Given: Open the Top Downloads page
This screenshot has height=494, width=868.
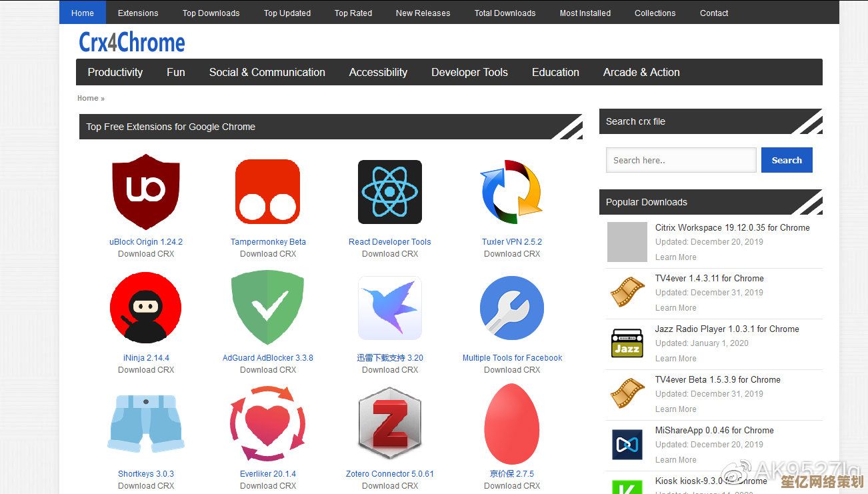Looking at the screenshot, I should tap(211, 13).
